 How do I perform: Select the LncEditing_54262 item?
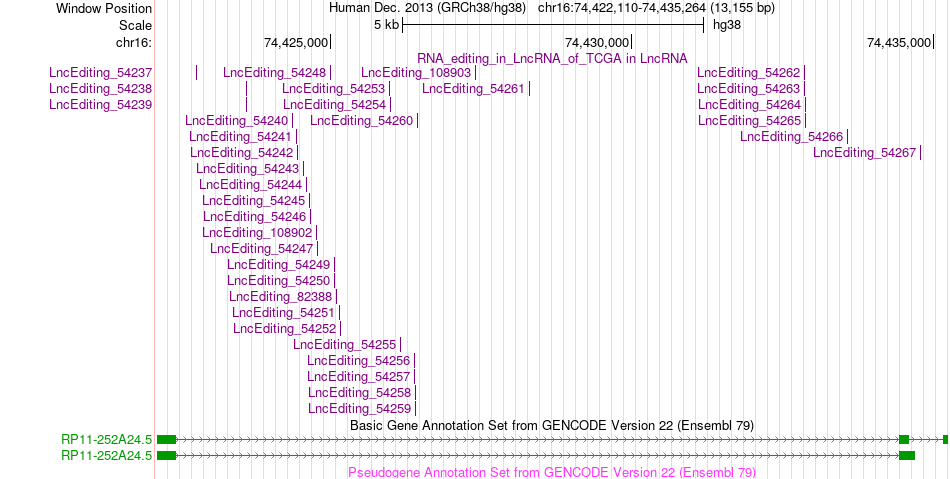coord(749,73)
